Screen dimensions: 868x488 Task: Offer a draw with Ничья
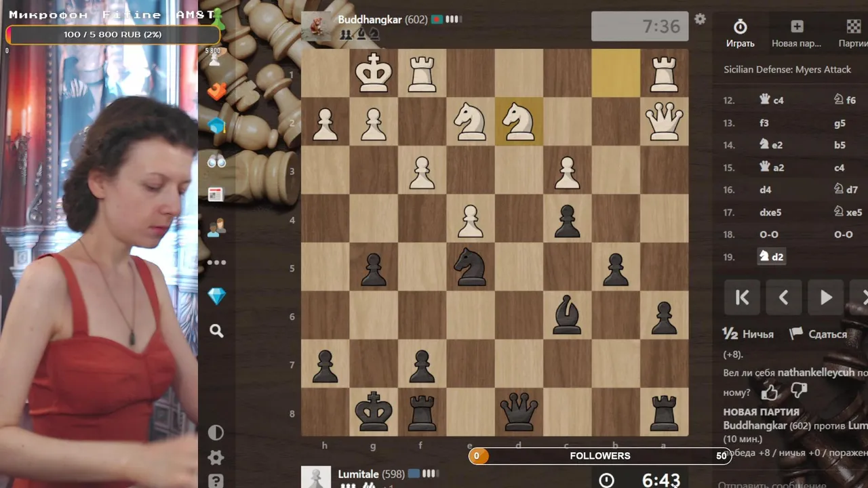[748, 334]
